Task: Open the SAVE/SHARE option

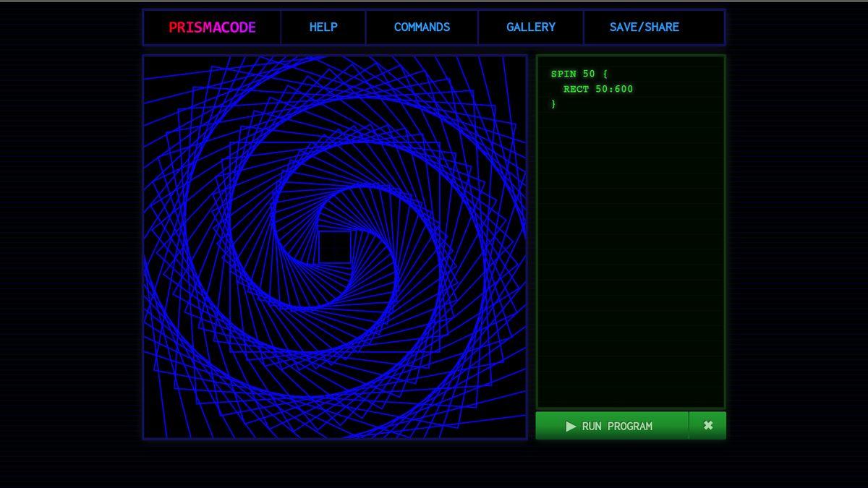Action: click(x=644, y=27)
